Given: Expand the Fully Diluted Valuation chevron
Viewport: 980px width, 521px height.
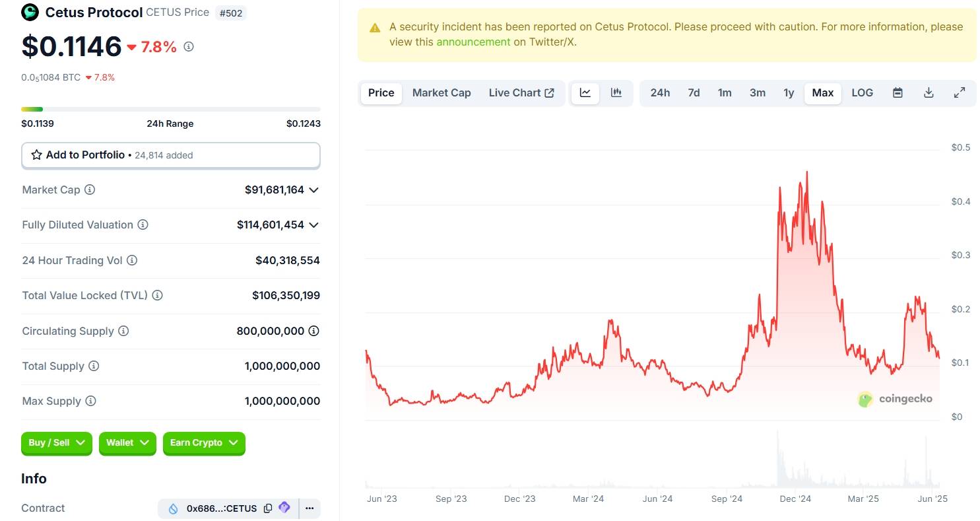Looking at the screenshot, I should tap(314, 225).
